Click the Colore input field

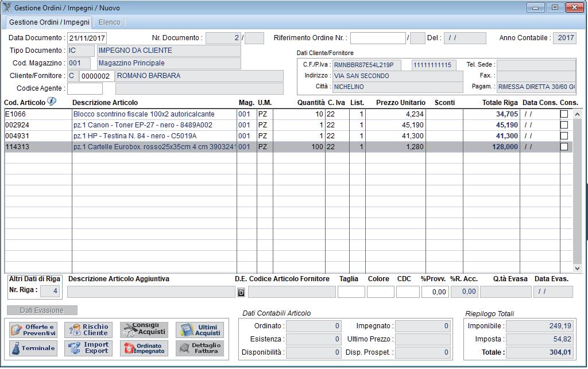381,292
